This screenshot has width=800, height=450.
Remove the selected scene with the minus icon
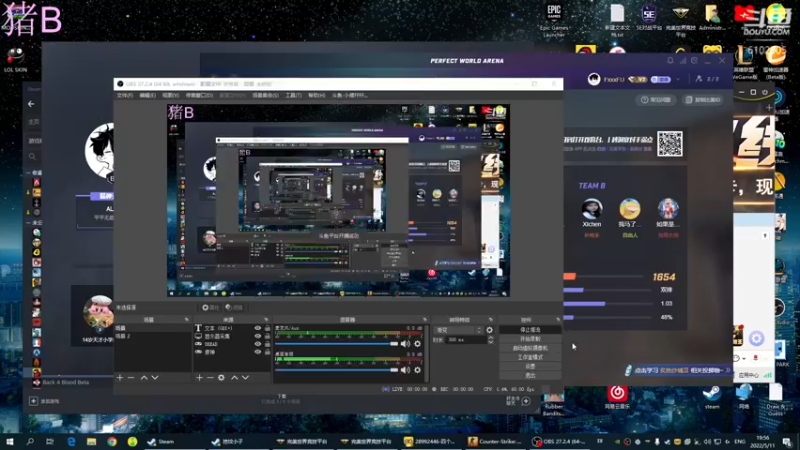(131, 378)
